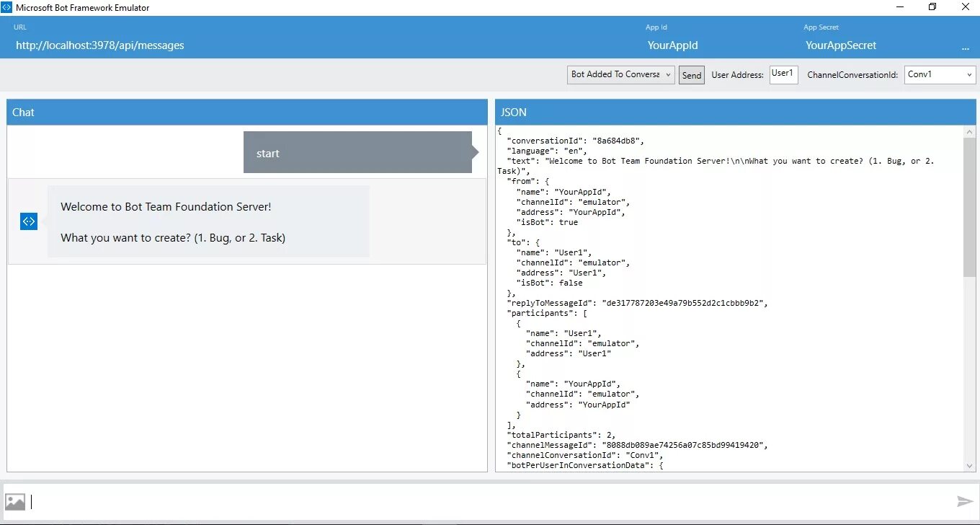Click the App Id label
980x525 pixels.
(x=656, y=27)
